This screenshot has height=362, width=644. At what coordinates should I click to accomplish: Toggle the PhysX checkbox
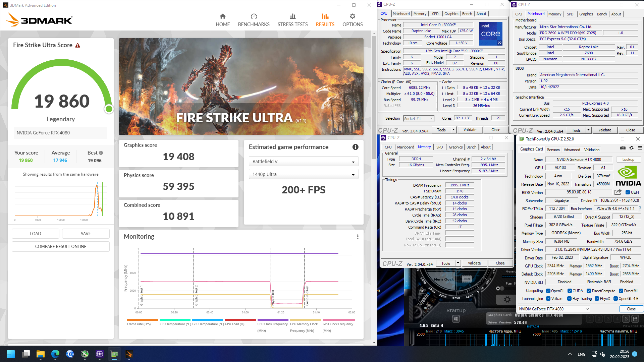[x=597, y=299]
